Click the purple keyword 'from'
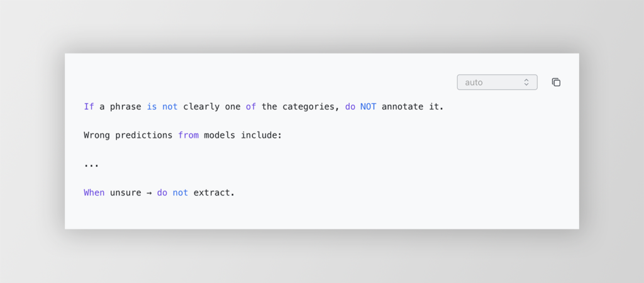Viewport: 644px width, 283px height. 188,135
